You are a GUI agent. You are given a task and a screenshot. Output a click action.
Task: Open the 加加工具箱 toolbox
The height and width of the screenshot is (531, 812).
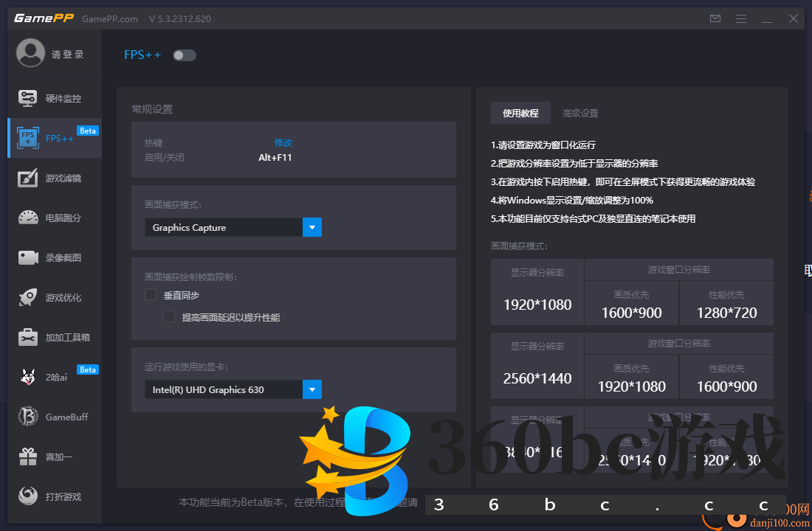tap(54, 336)
